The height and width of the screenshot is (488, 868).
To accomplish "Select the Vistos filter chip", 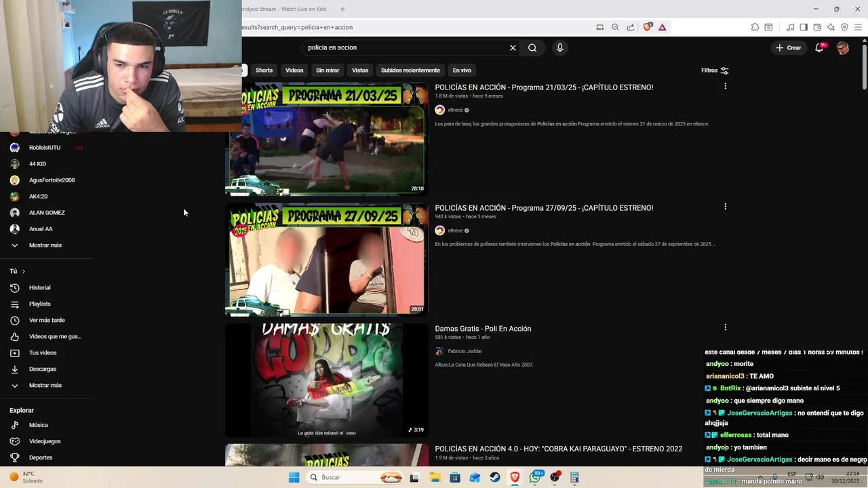I will 360,70.
